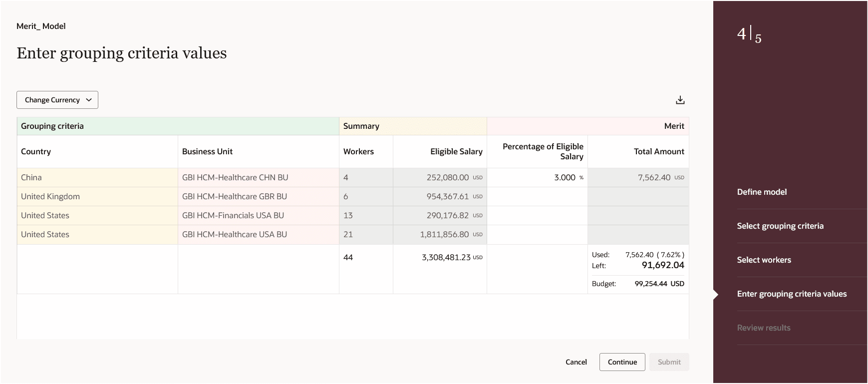The height and width of the screenshot is (384, 868).
Task: Select Enter grouping criteria values step
Action: pyautogui.click(x=792, y=294)
